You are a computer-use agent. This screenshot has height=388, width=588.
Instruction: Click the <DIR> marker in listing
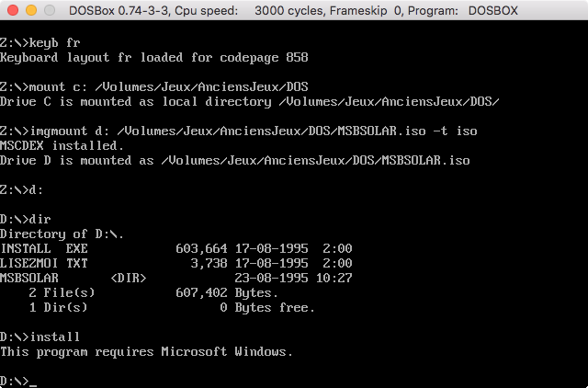129,278
